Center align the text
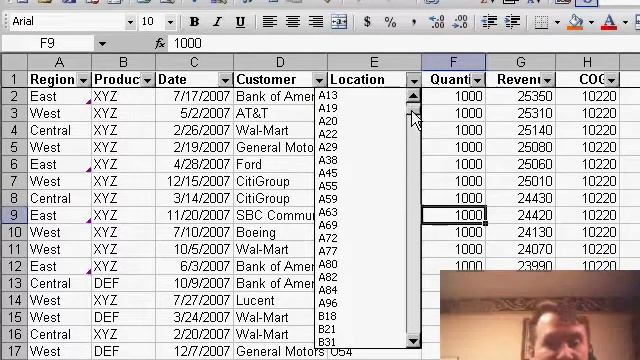 coord(293,22)
